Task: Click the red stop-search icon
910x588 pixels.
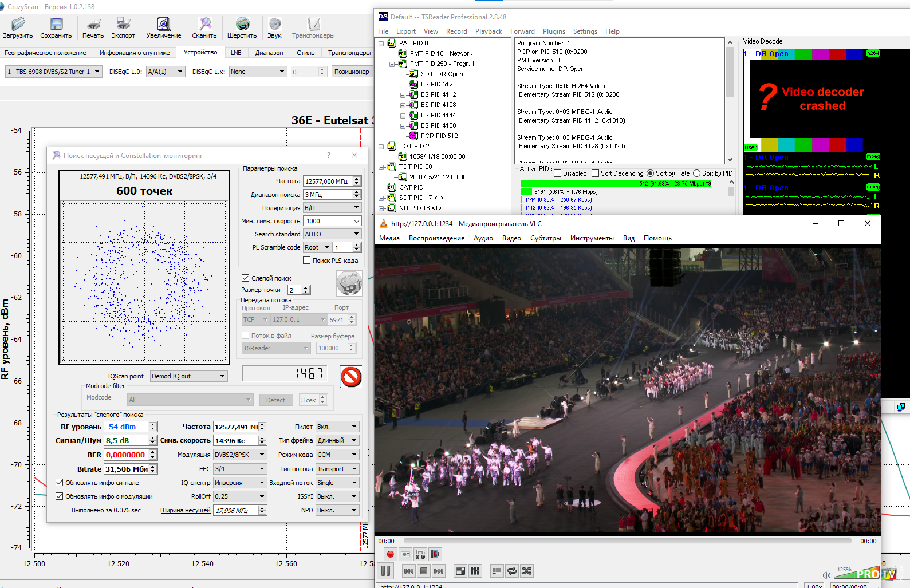Action: point(351,377)
